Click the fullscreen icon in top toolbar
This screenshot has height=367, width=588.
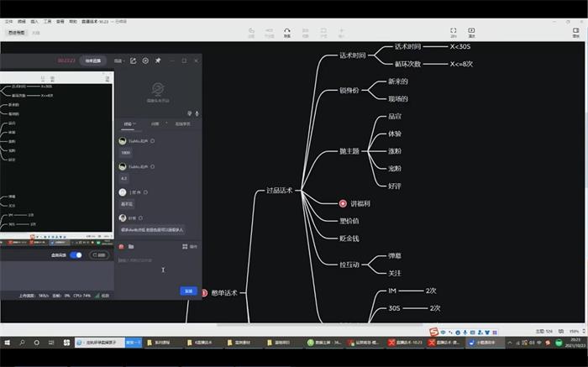[x=454, y=31]
